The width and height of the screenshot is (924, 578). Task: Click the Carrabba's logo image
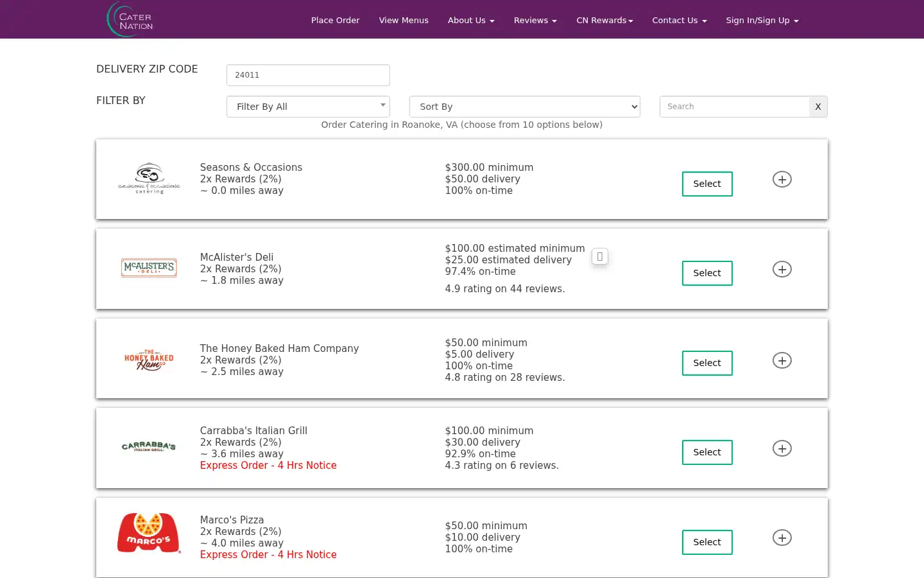coord(149,446)
